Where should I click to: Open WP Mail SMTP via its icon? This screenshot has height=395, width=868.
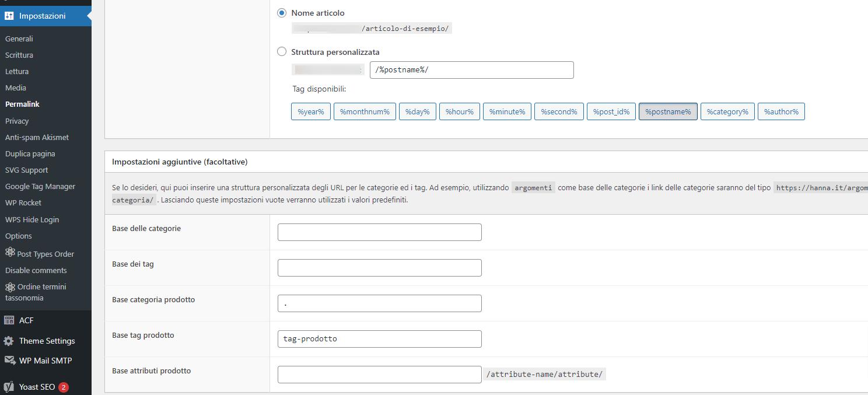9,360
